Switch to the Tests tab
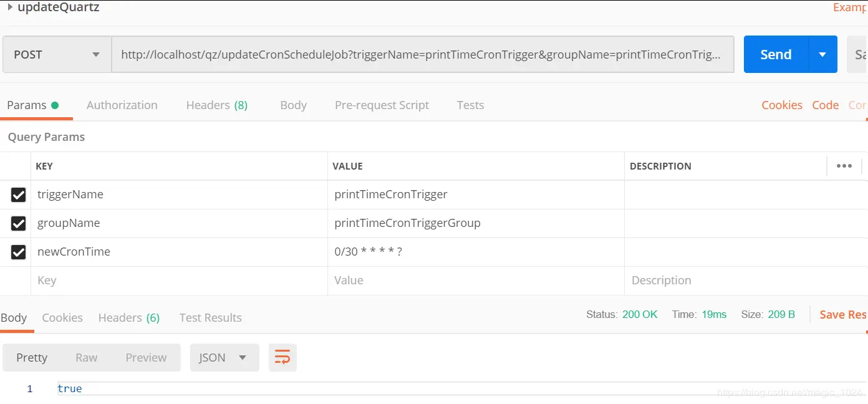This screenshot has height=404, width=868. [x=470, y=105]
